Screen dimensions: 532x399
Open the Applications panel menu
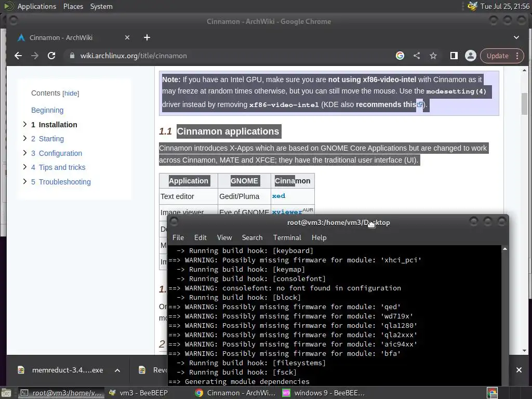click(37, 6)
